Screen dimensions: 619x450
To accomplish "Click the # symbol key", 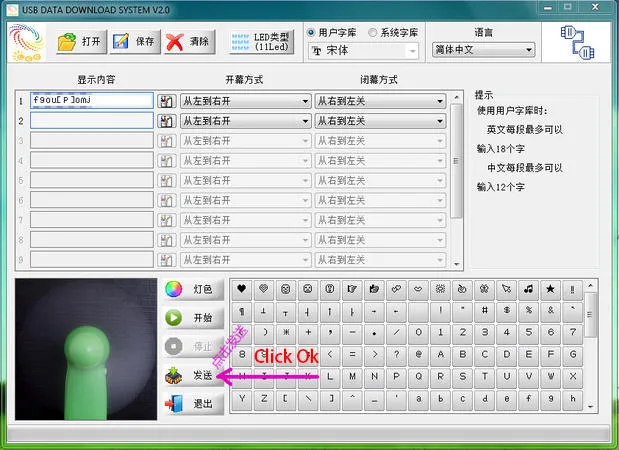I will pyautogui.click(x=484, y=311).
